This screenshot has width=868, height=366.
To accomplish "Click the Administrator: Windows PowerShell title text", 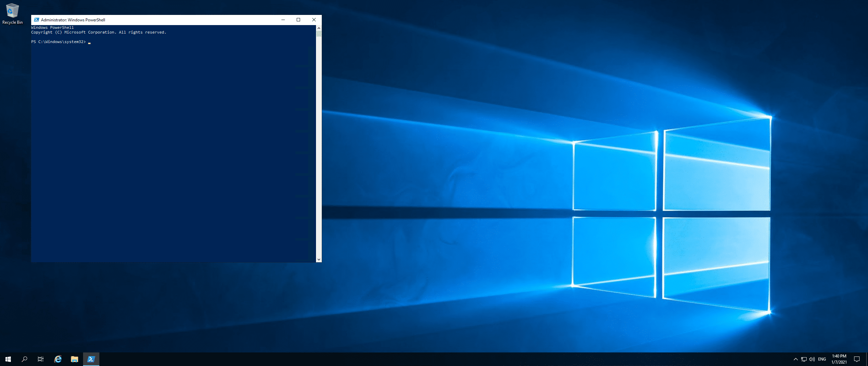I will 73,20.
